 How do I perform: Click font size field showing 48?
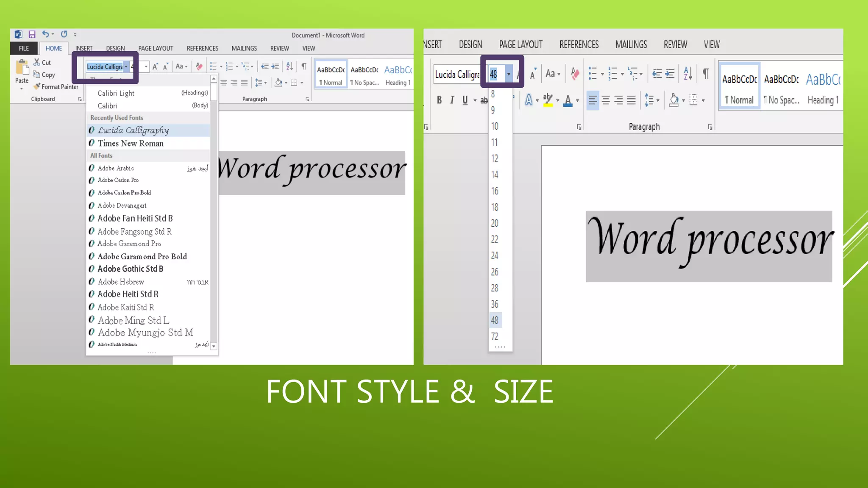tap(495, 74)
